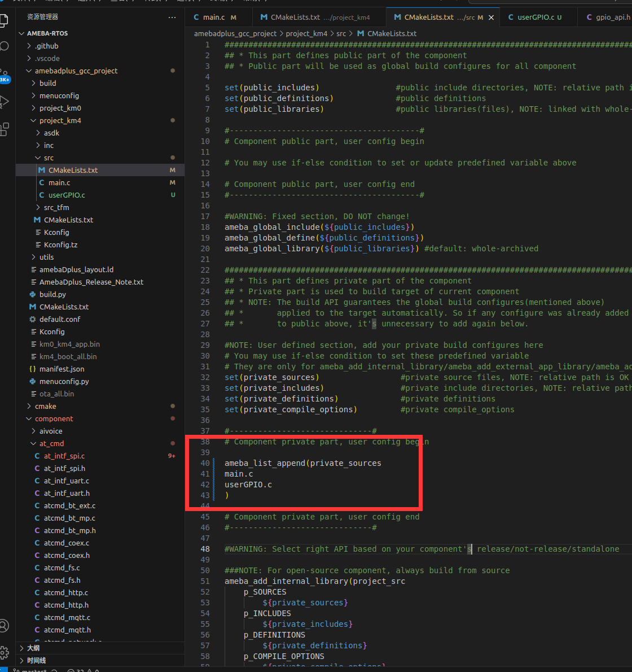
Task: Click src breadcrumb segment
Action: click(x=341, y=33)
